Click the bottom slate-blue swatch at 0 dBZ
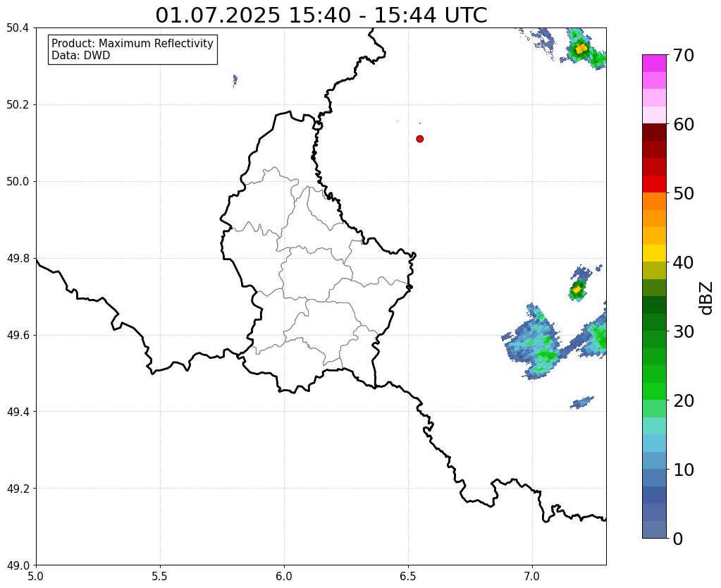Viewport: 721px width, 588px height. [654, 529]
